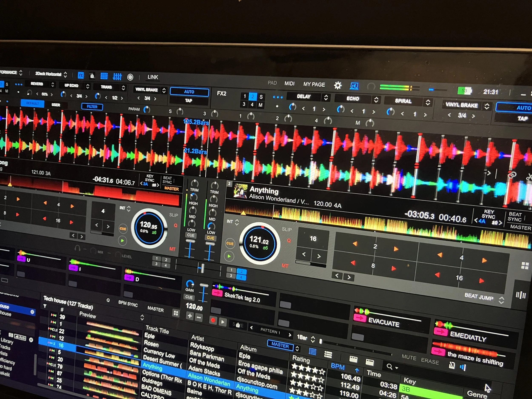Click the BEAT SYNC button on deck 2
This screenshot has height=399, width=532.
pyautogui.click(x=515, y=217)
